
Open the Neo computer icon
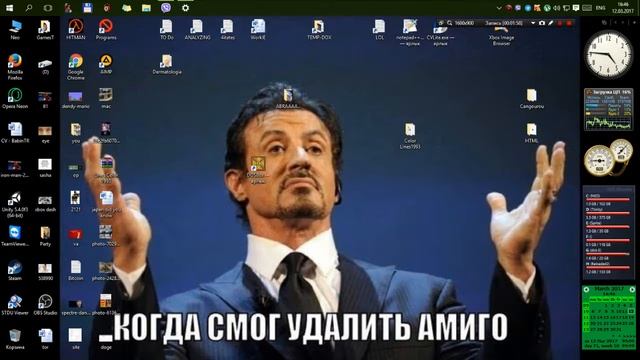coord(15,29)
